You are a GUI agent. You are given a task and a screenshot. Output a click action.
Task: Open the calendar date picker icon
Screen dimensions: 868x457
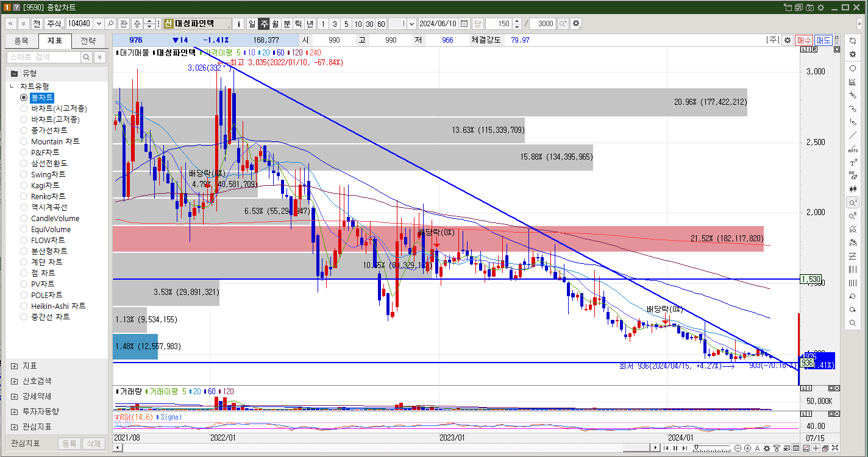click(x=464, y=23)
